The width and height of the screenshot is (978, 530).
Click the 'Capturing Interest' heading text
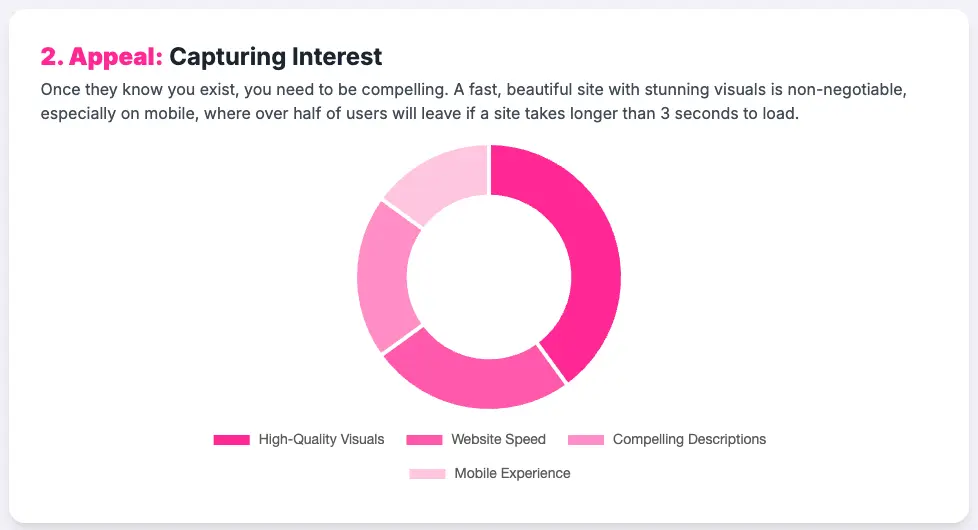(275, 57)
